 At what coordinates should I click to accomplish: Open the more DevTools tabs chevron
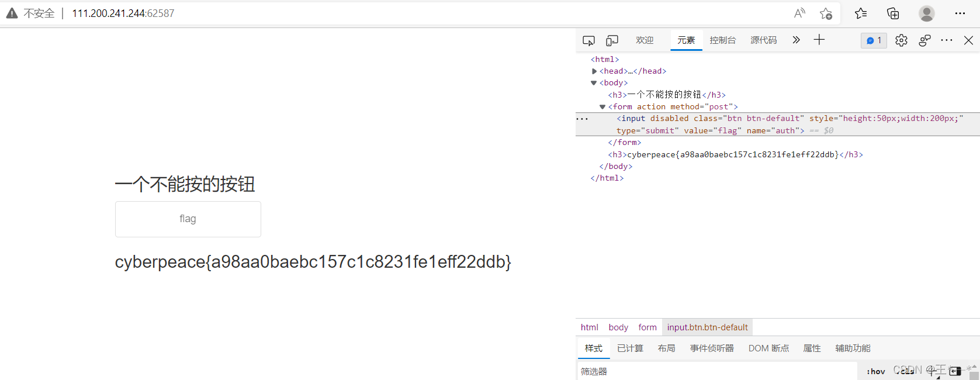796,40
